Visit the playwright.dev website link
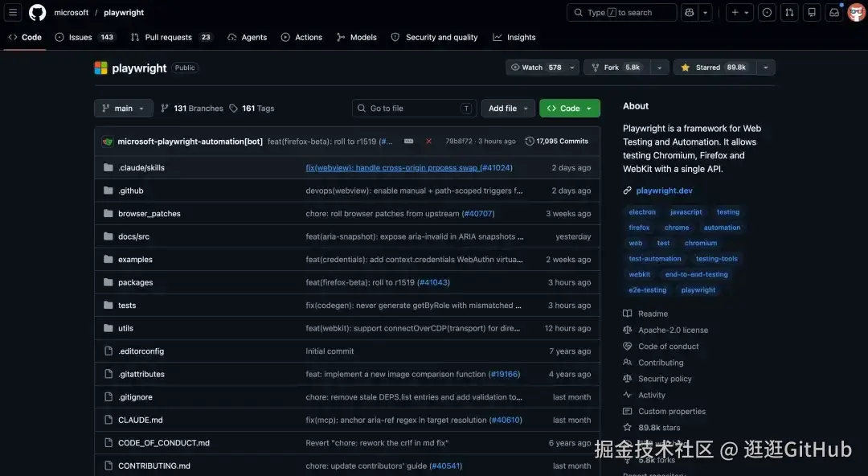Screen dimensions: 868x476 pyautogui.click(x=664, y=191)
